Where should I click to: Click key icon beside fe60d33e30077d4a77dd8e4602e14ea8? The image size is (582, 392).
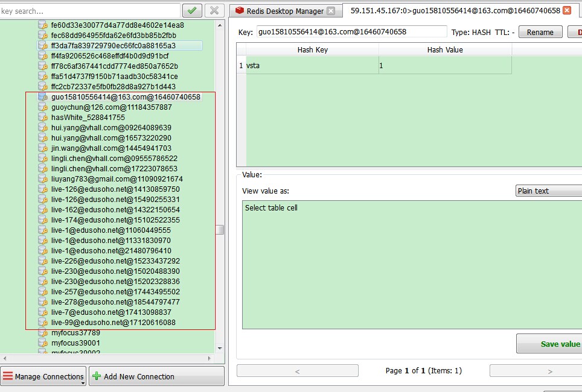[43, 25]
